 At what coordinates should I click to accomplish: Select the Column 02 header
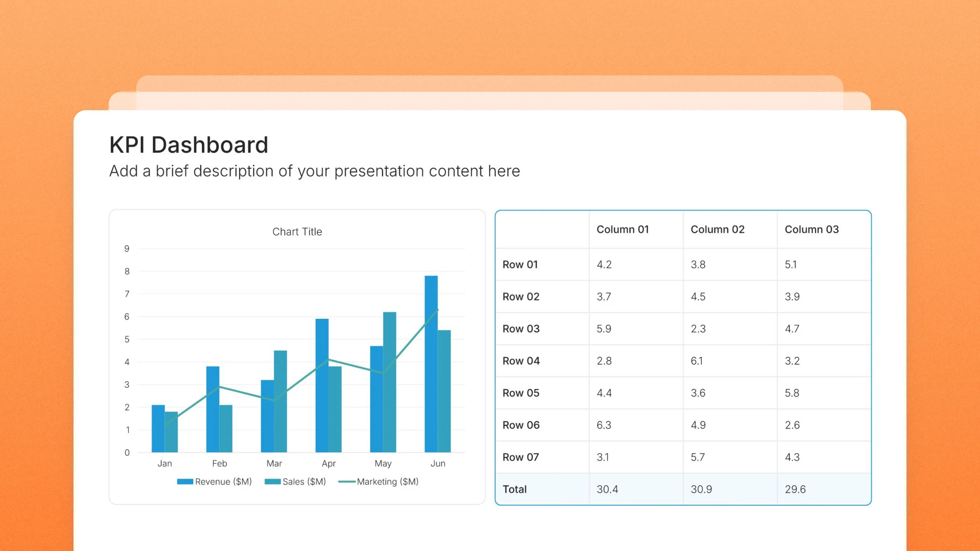717,229
